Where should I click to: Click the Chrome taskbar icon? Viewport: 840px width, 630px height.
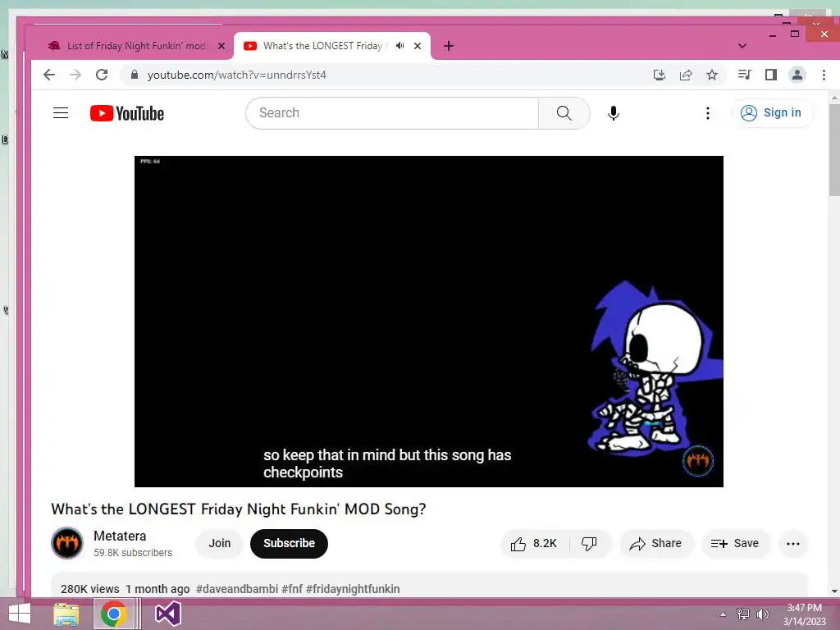[x=113, y=614]
